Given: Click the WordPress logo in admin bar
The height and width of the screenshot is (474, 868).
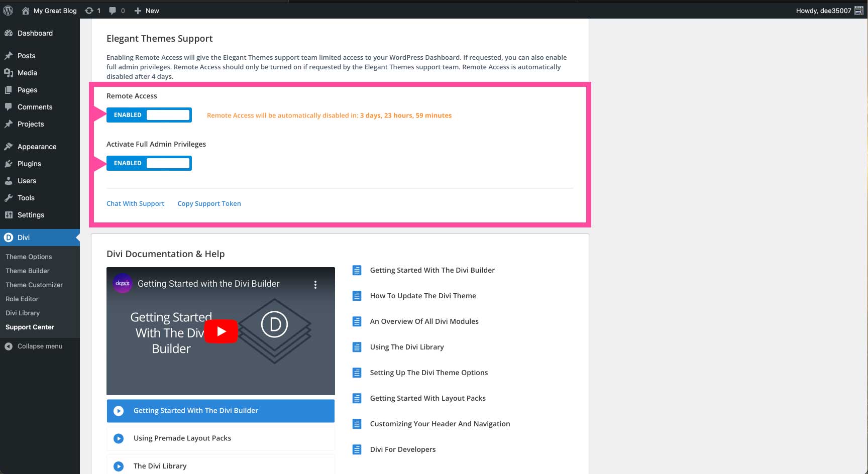Looking at the screenshot, I should 8,11.
